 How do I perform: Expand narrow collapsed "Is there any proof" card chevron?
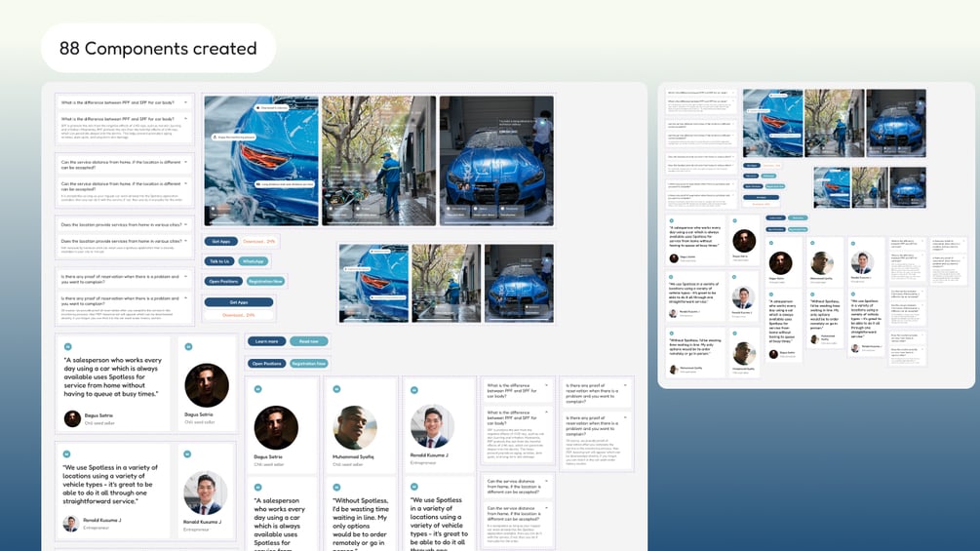625,385
